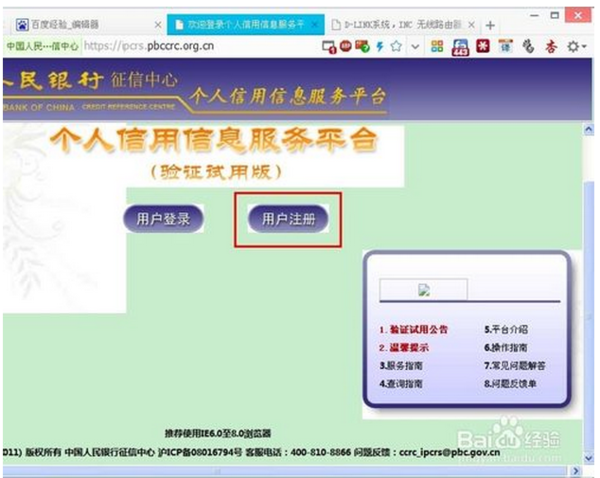Click the 译 translate extension icon
The width and height of the screenshot is (600, 478).
[x=505, y=46]
